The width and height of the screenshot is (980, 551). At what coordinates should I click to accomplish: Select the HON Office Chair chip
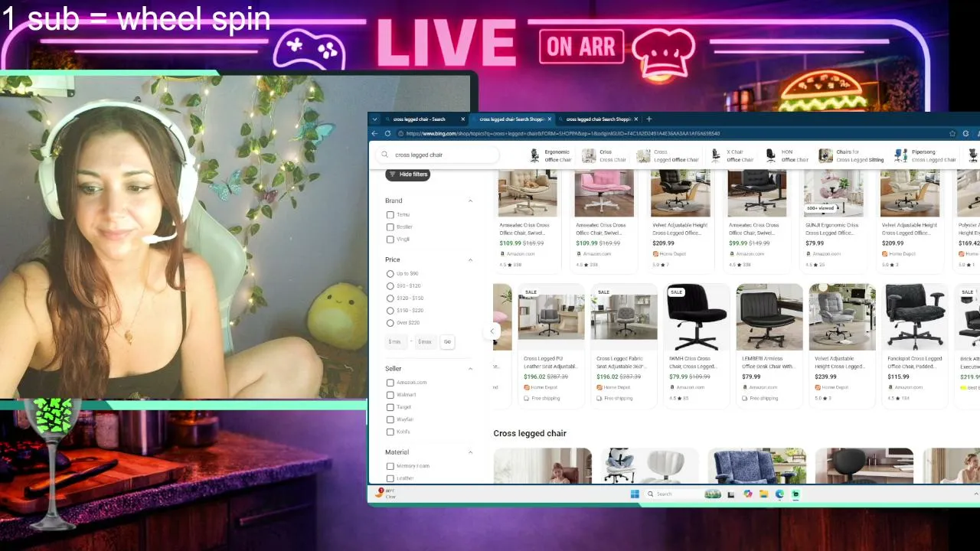(787, 155)
